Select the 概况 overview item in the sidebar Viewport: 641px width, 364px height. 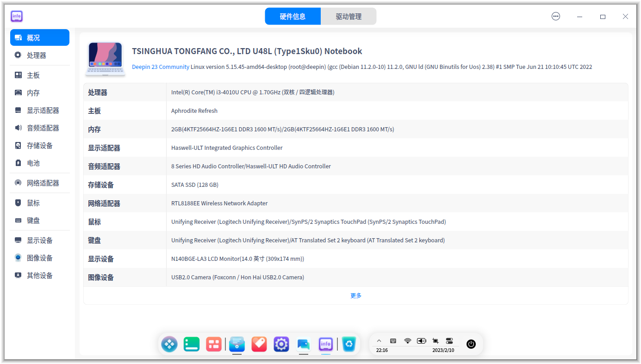(40, 37)
